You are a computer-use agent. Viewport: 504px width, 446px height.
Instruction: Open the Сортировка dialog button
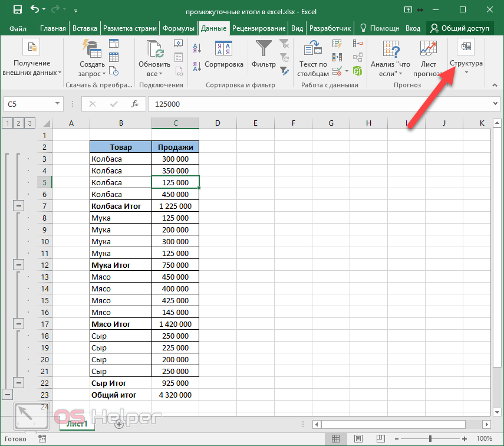pos(224,55)
